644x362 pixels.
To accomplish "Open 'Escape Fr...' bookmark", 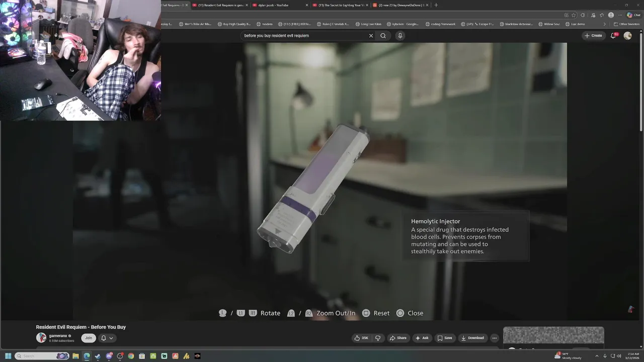I will [x=477, y=24].
